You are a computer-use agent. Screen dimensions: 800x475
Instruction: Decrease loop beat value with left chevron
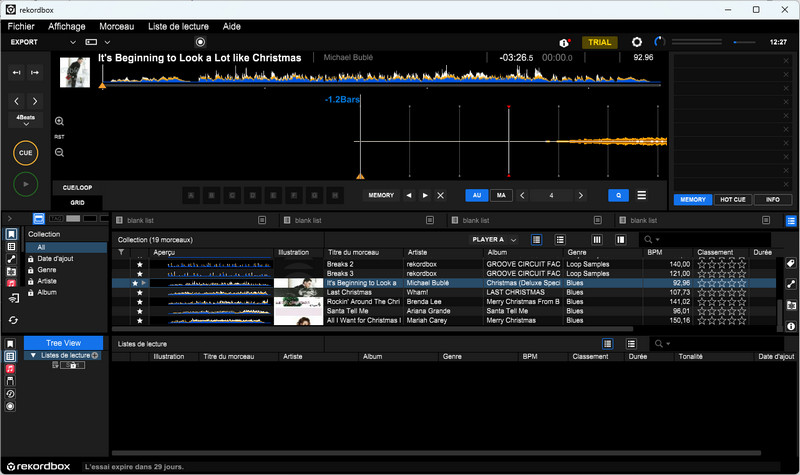pos(522,195)
